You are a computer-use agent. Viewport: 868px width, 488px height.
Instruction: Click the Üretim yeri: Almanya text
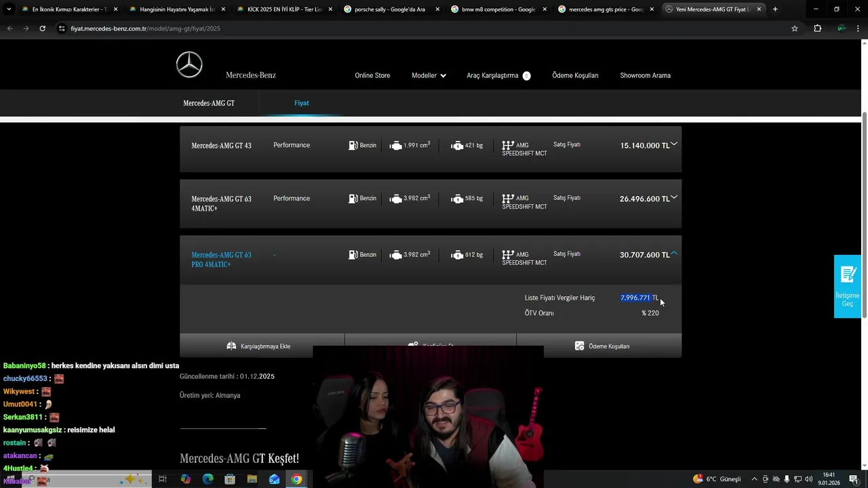click(210, 395)
